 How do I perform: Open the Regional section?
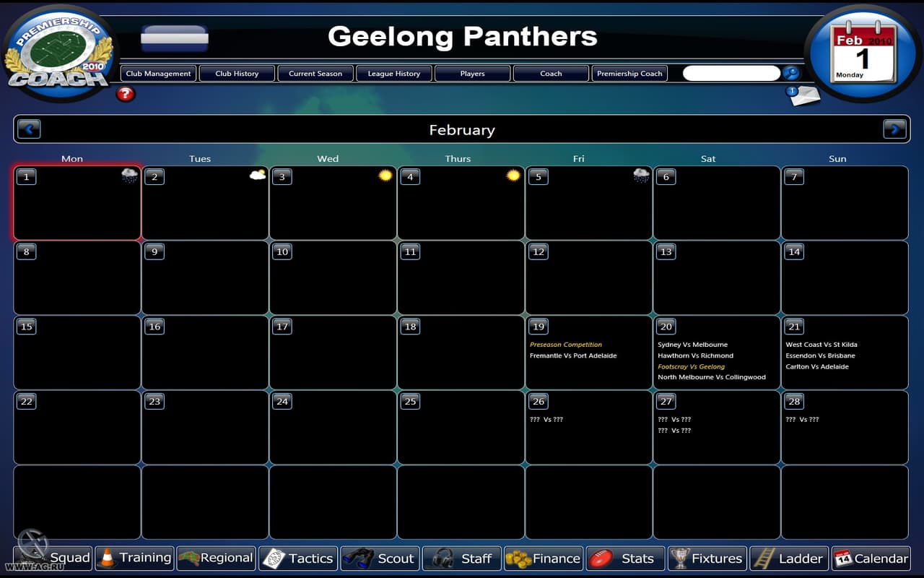point(217,558)
